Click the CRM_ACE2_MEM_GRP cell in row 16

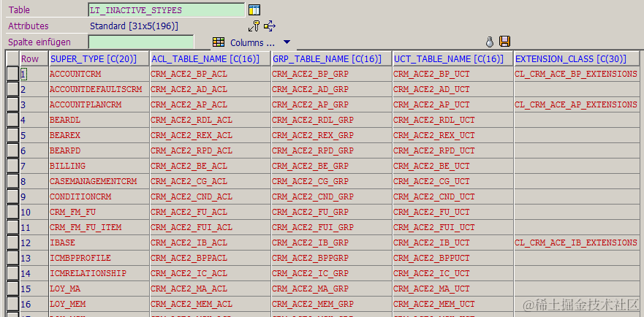[331, 304]
